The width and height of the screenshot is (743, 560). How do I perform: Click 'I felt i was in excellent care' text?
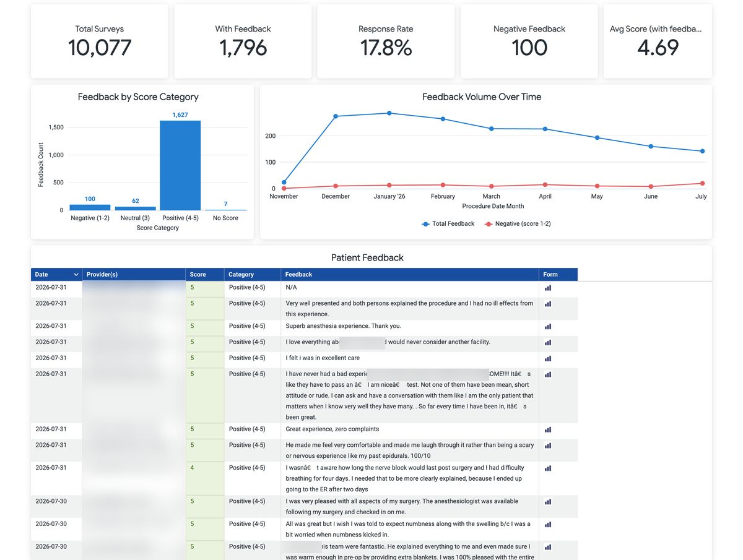[323, 358]
